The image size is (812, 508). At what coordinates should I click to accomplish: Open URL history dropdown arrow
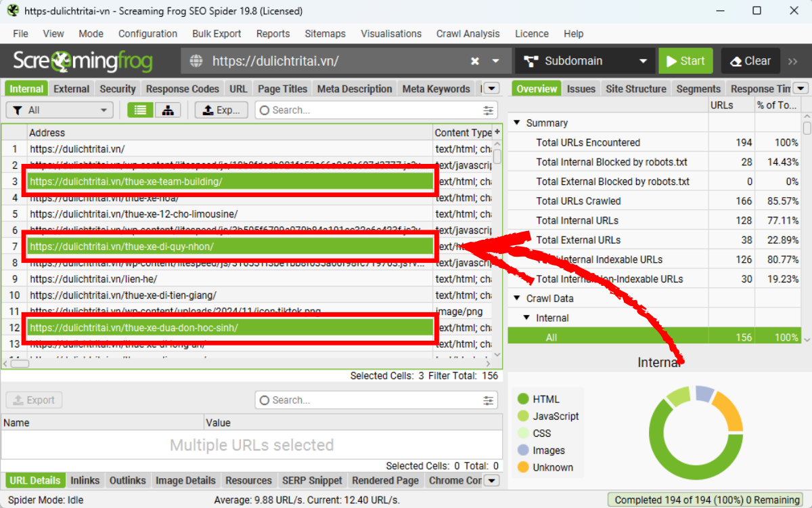point(496,61)
